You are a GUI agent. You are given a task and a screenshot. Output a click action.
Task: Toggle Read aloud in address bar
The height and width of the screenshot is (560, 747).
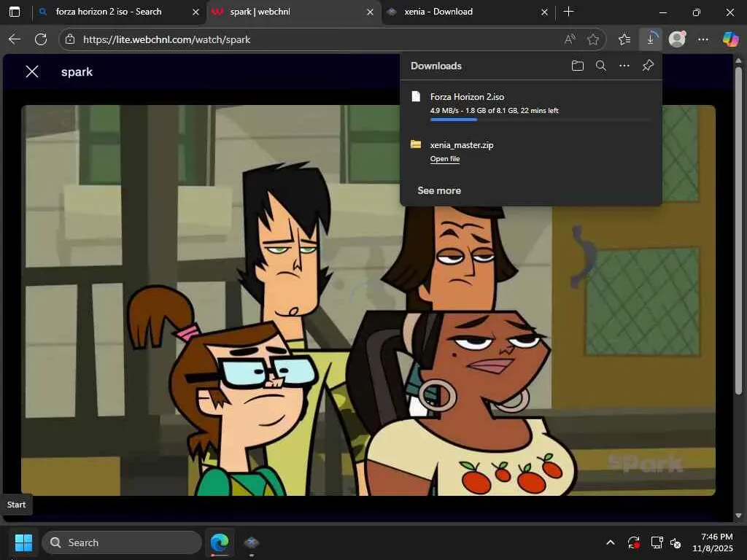(570, 39)
